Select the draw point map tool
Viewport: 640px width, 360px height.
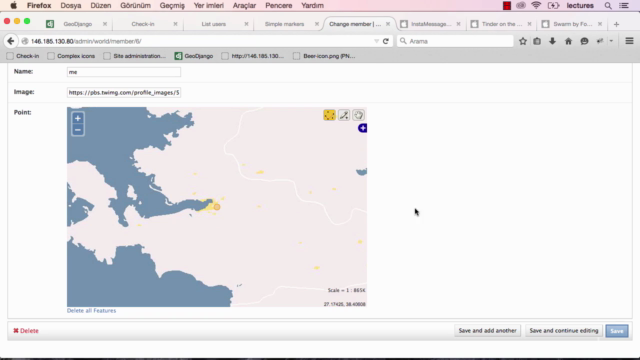tap(344, 115)
